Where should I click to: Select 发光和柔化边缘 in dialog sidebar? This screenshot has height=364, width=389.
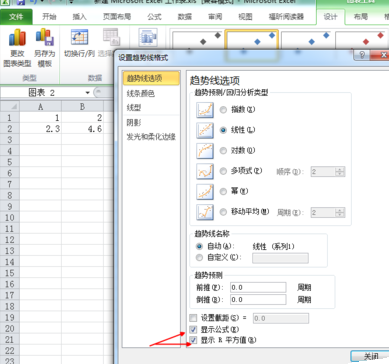[x=151, y=137]
